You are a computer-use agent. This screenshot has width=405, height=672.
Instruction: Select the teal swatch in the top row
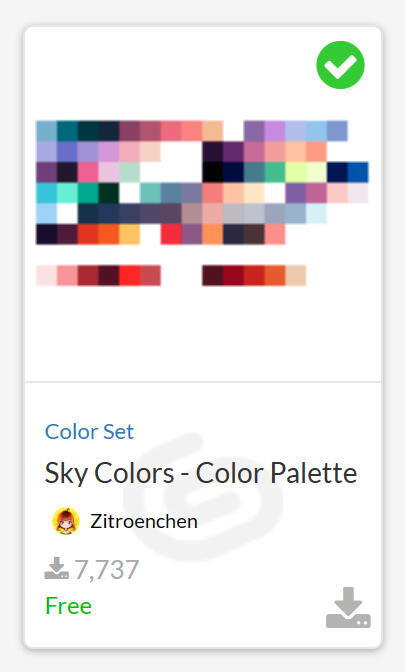[x=67, y=131]
